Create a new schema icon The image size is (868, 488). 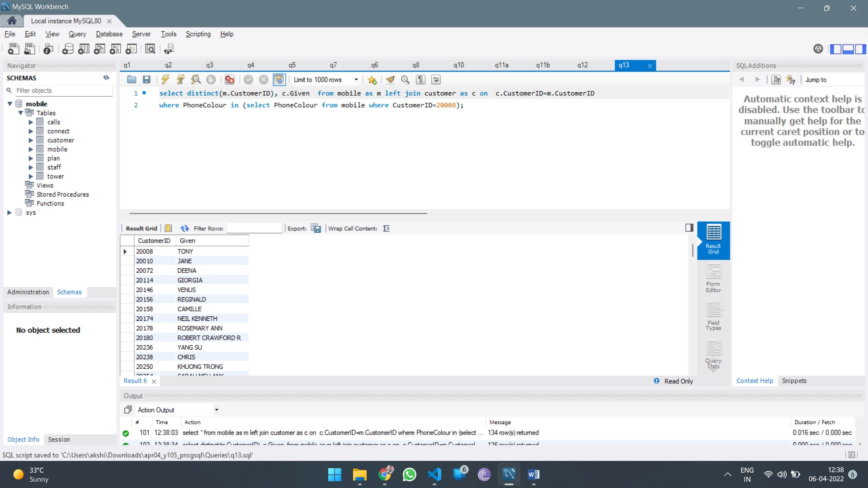tap(68, 49)
